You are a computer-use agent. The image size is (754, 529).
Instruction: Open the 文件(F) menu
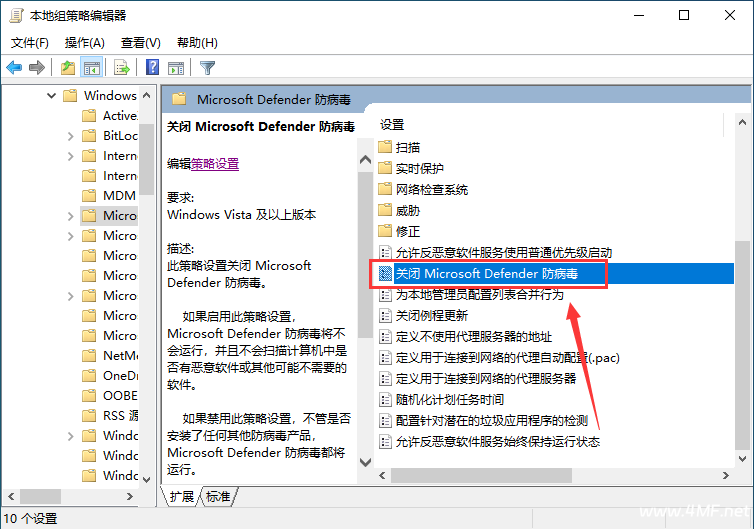point(29,43)
